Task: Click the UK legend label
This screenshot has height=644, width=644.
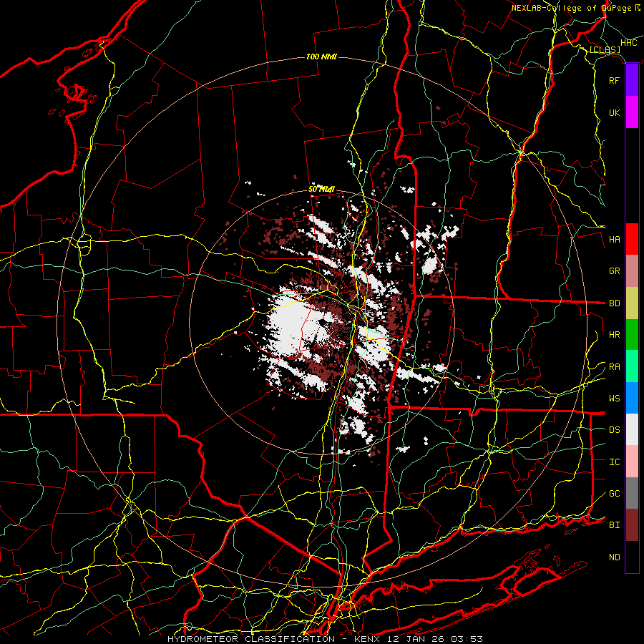Action: pyautogui.click(x=614, y=112)
